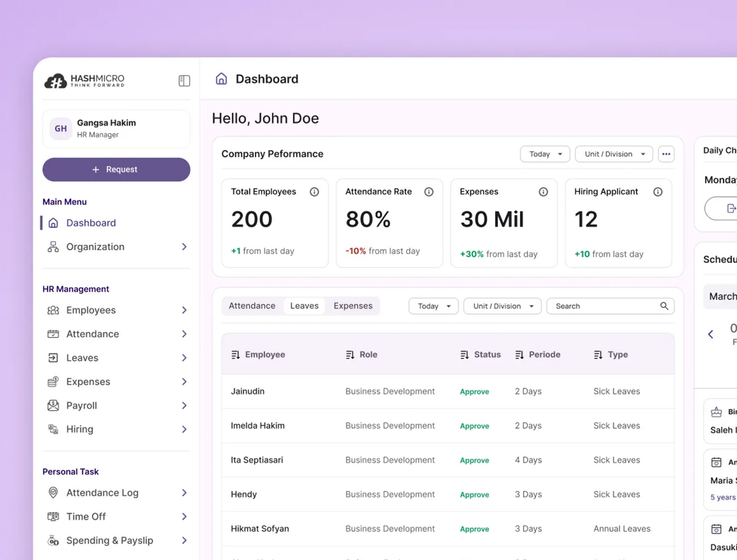Viewport: 737px width, 560px height.
Task: Click the search magnifier icon
Action: [664, 306]
